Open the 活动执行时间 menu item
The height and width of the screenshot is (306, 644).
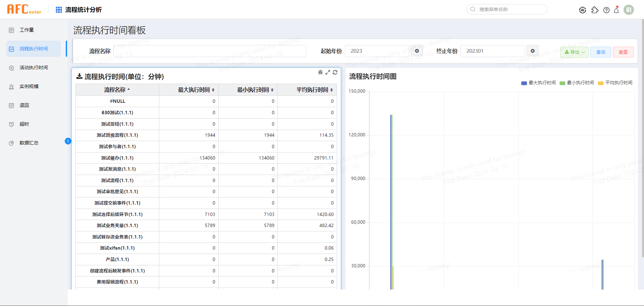[x=34, y=68]
